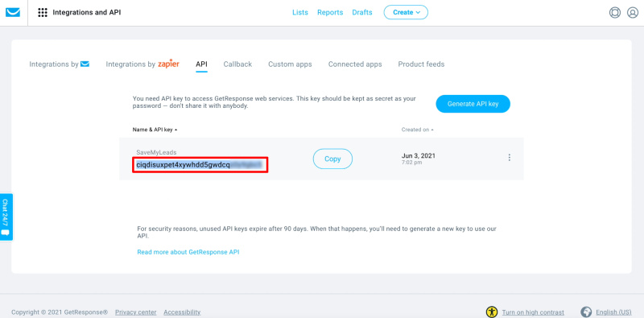Viewport: 644px width, 318px height.
Task: Click the GetResponse envelope logo
Action: coord(13,12)
